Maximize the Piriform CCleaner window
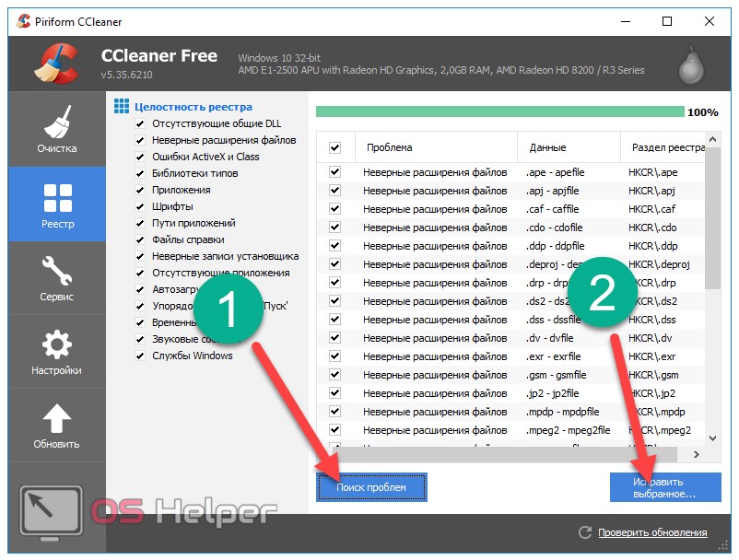Image resolution: width=739 pixels, height=560 pixels. (x=667, y=21)
